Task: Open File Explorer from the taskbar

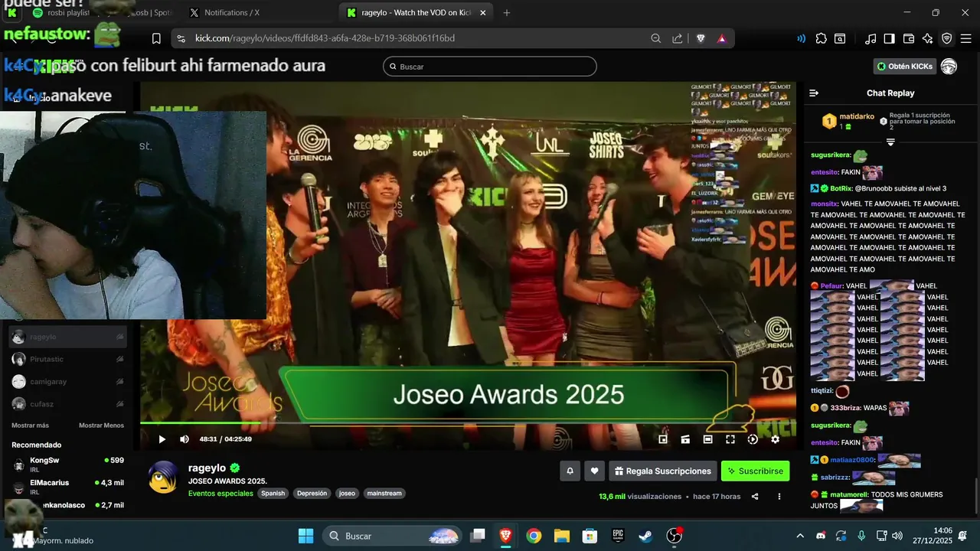Action: click(x=562, y=536)
